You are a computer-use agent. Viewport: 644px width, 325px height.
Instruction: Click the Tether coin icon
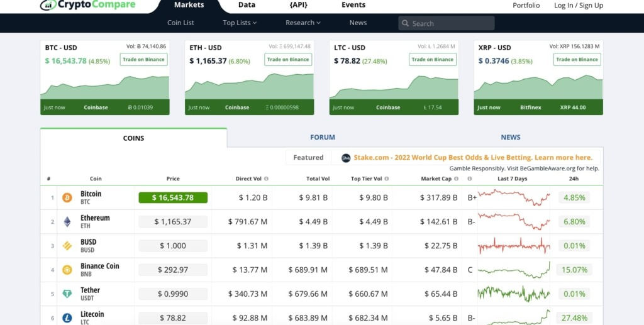click(67, 294)
